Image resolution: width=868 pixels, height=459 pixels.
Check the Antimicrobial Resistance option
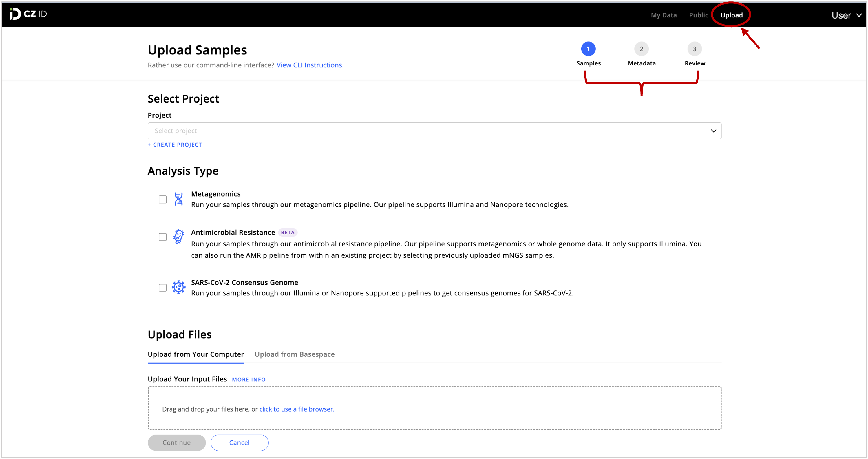[x=163, y=237]
